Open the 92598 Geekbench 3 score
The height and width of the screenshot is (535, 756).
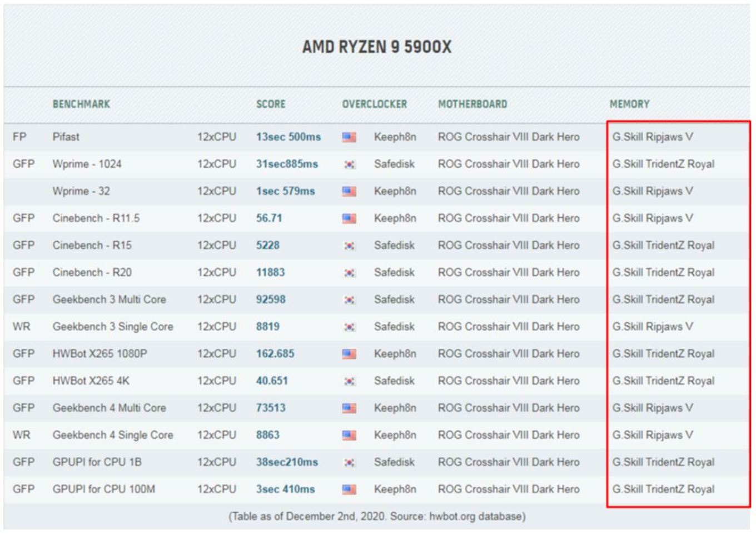271,299
